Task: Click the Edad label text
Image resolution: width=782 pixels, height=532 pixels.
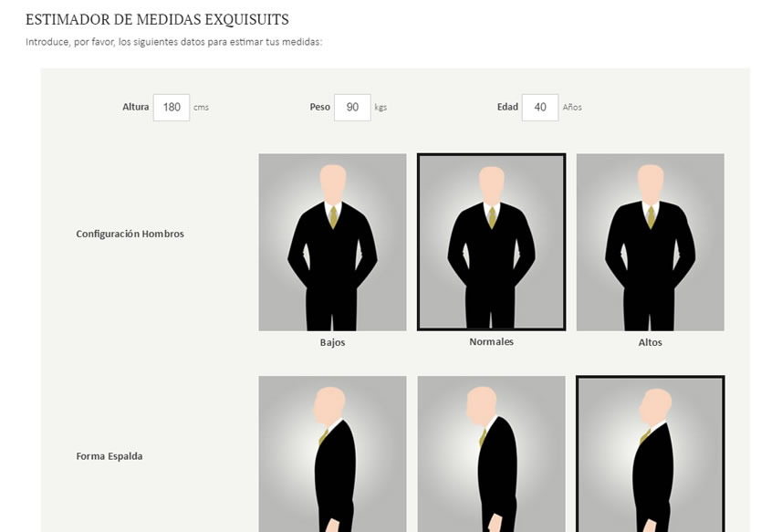Action: 507,107
